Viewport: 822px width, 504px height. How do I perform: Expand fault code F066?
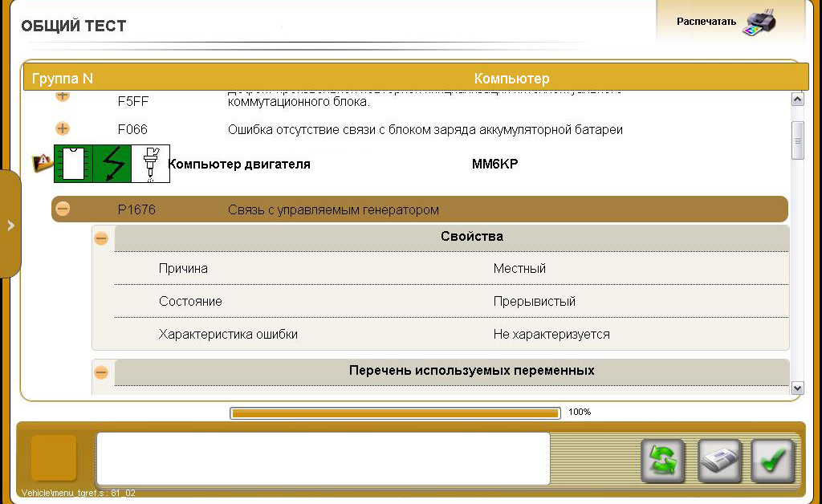62,128
